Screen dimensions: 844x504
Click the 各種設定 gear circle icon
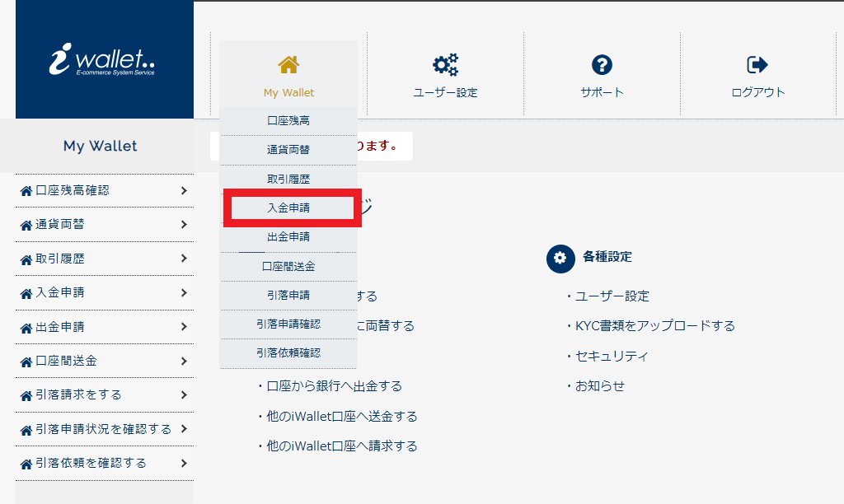coord(560,259)
